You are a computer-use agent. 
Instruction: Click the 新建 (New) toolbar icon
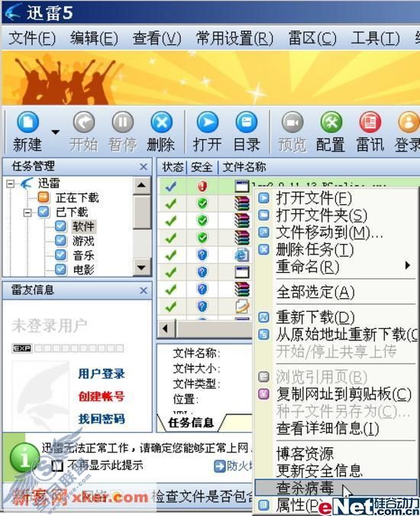[x=27, y=122]
